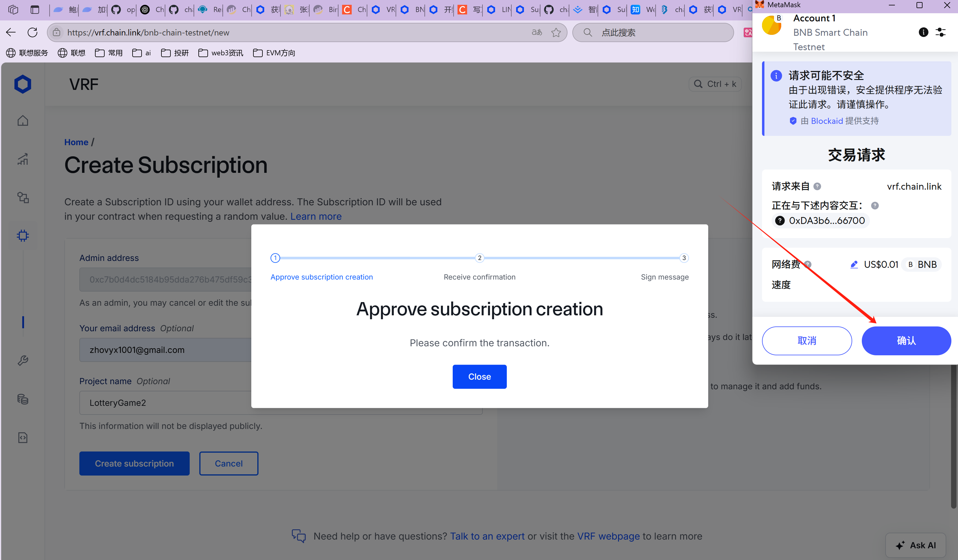The height and width of the screenshot is (560, 958).
Task: Open the chart/data feeds sidebar icon
Action: [x=23, y=159]
